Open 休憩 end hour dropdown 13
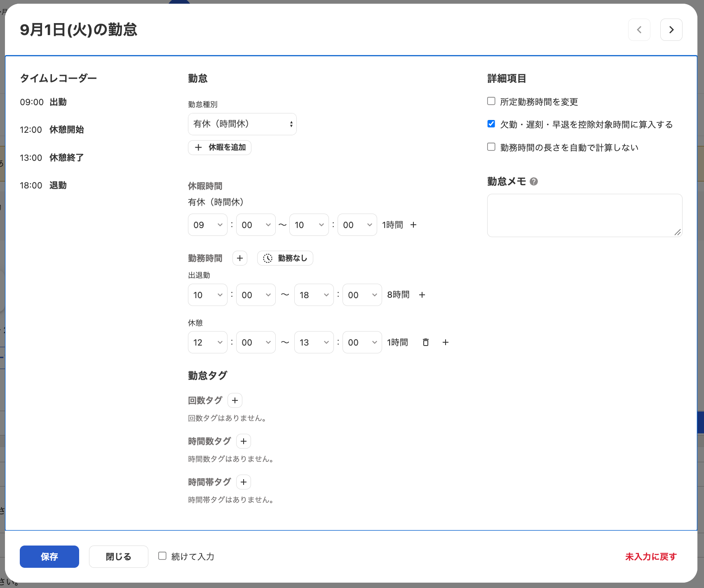 (x=314, y=342)
